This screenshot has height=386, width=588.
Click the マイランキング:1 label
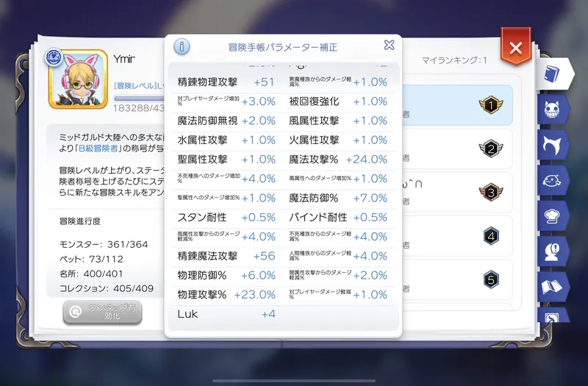(x=454, y=60)
